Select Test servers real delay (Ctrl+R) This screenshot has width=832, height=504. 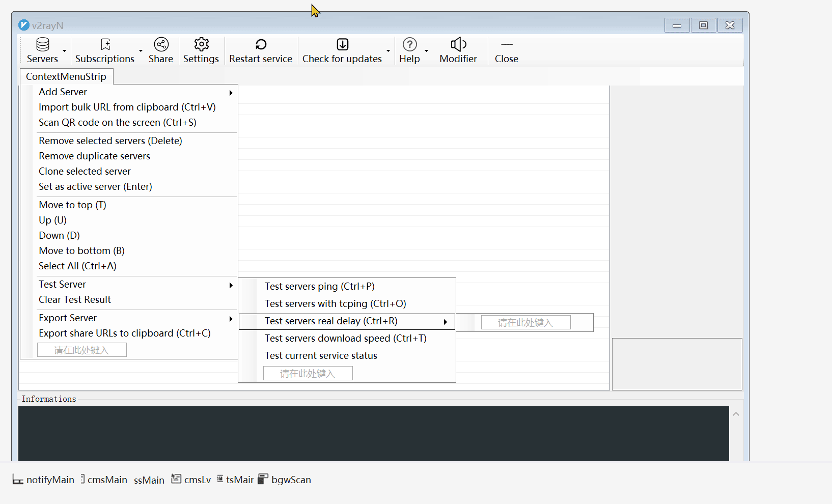tap(331, 321)
